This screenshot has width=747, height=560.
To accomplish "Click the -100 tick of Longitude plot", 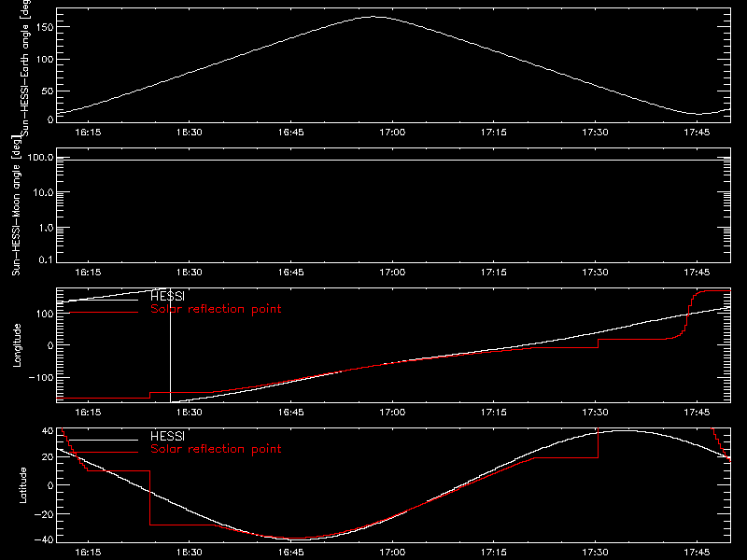I will click(41, 377).
